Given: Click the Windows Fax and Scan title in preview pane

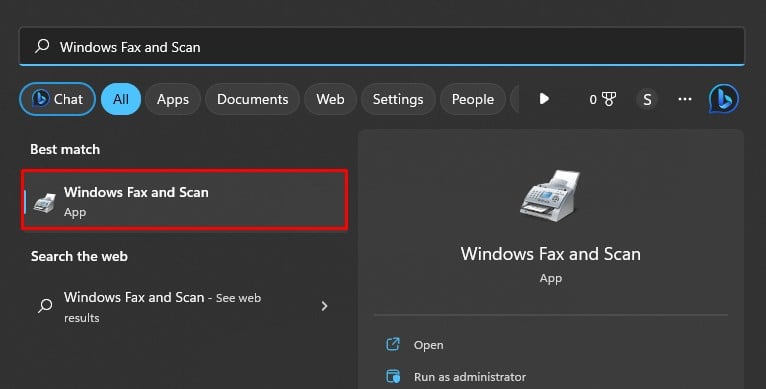Looking at the screenshot, I should coord(551,254).
